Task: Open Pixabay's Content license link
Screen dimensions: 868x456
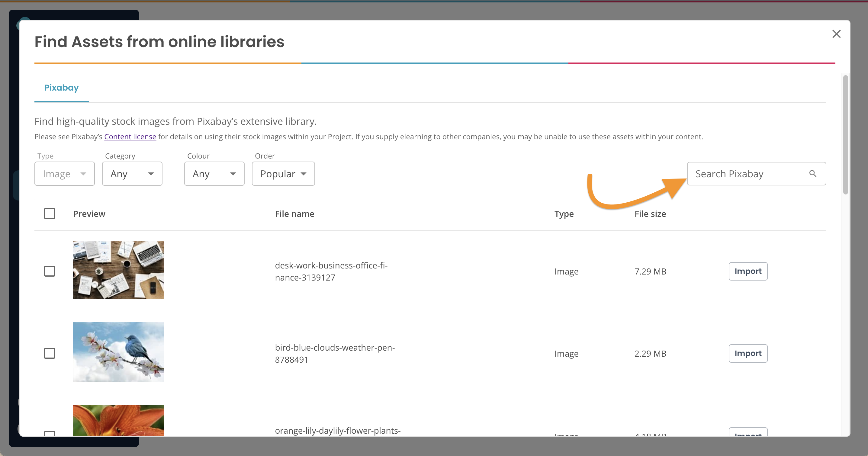Action: click(130, 136)
